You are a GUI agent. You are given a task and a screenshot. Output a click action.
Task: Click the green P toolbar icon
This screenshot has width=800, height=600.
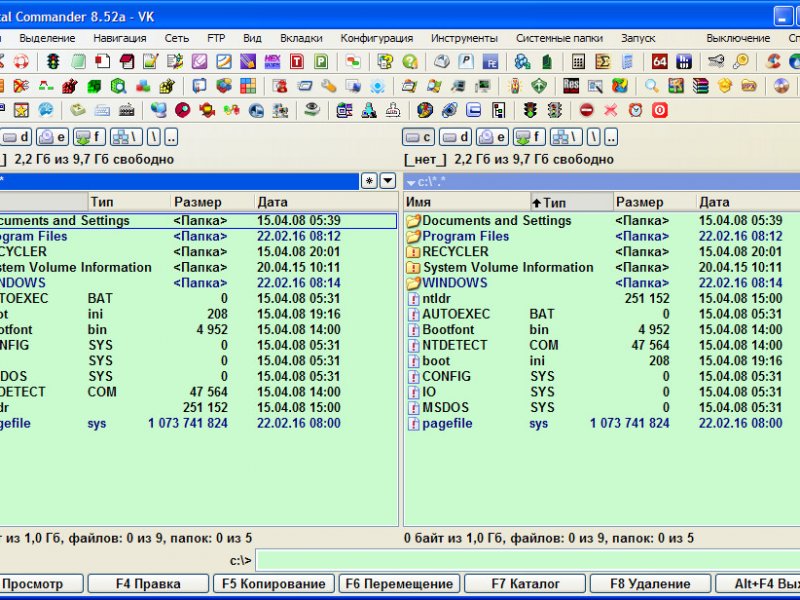tap(321, 62)
